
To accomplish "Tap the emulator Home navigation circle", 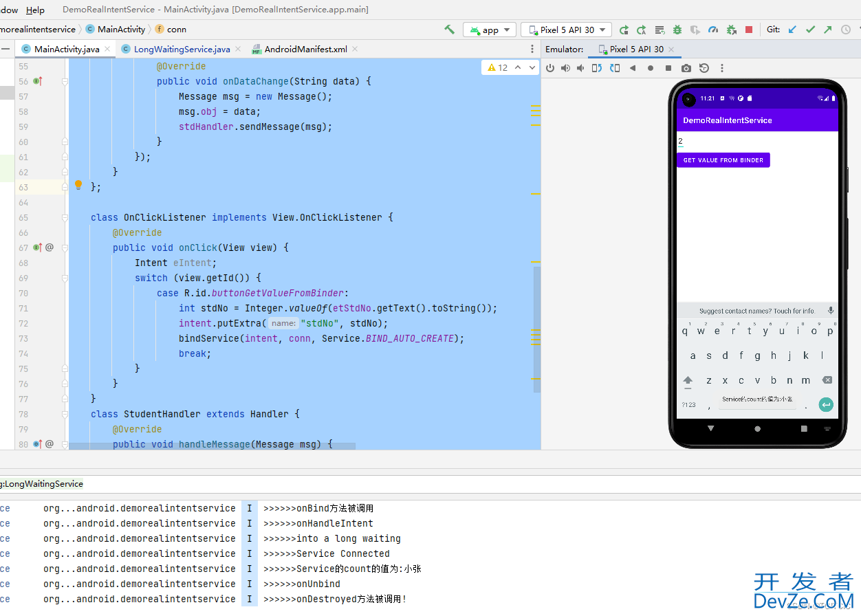I will pyautogui.click(x=757, y=428).
